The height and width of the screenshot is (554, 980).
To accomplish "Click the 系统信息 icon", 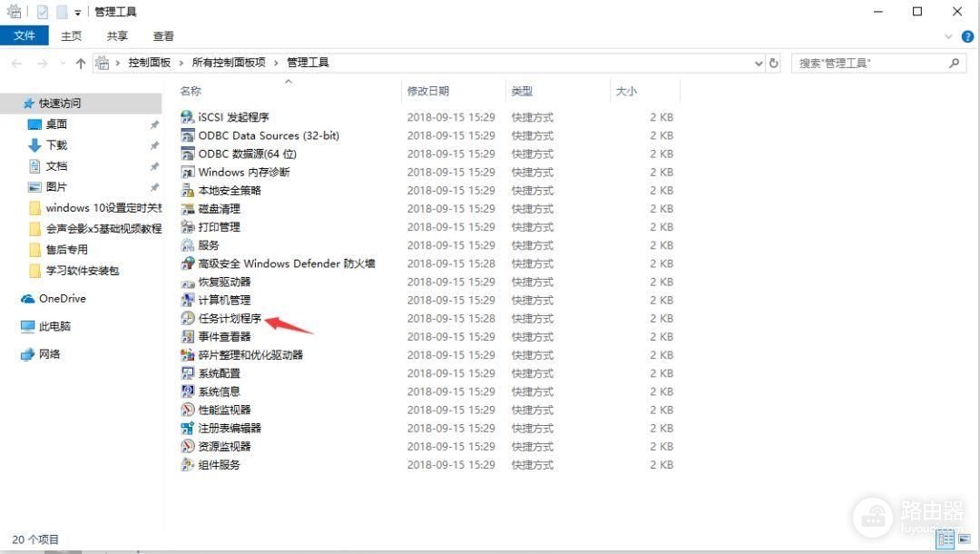I will pyautogui.click(x=188, y=391).
